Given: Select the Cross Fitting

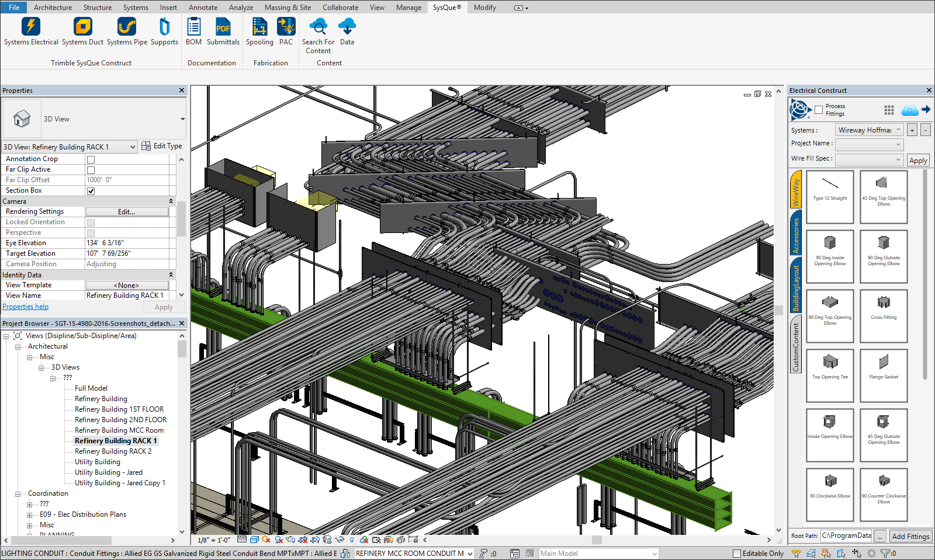Looking at the screenshot, I should 884,316.
